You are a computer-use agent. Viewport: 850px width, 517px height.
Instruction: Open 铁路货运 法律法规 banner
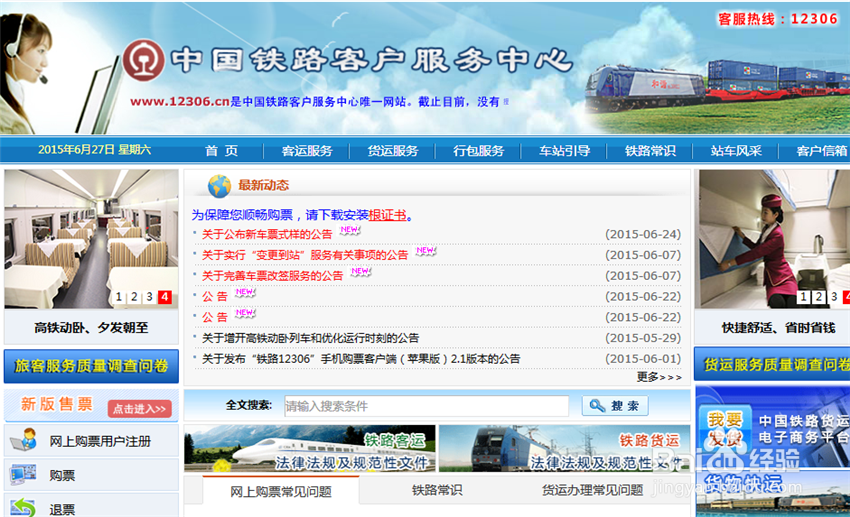coord(564,448)
